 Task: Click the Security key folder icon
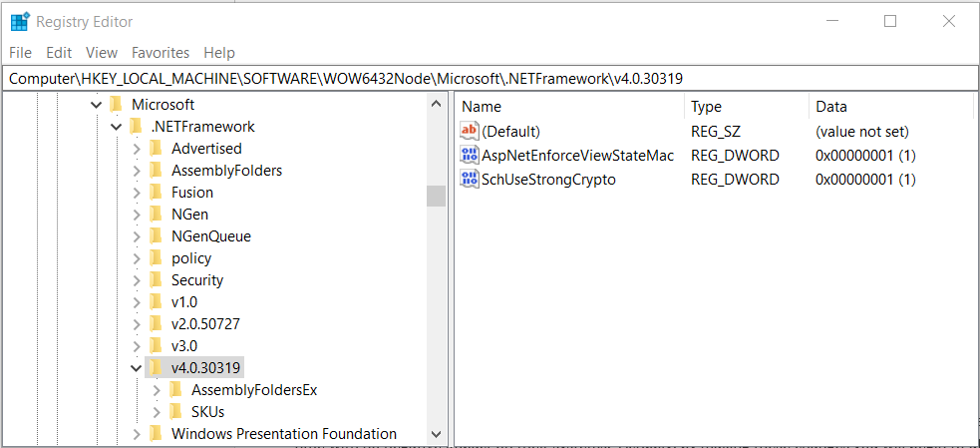pyautogui.click(x=156, y=280)
